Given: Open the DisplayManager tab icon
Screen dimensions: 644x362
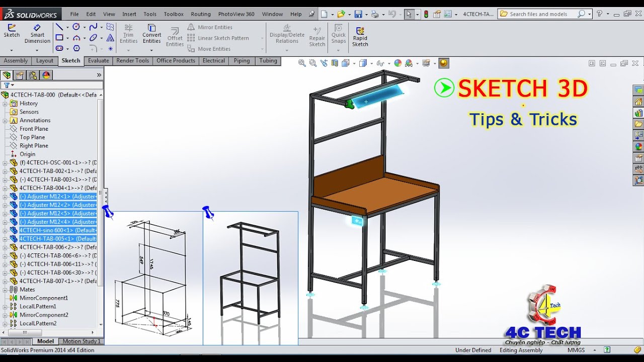Looking at the screenshot, I should pos(46,75).
